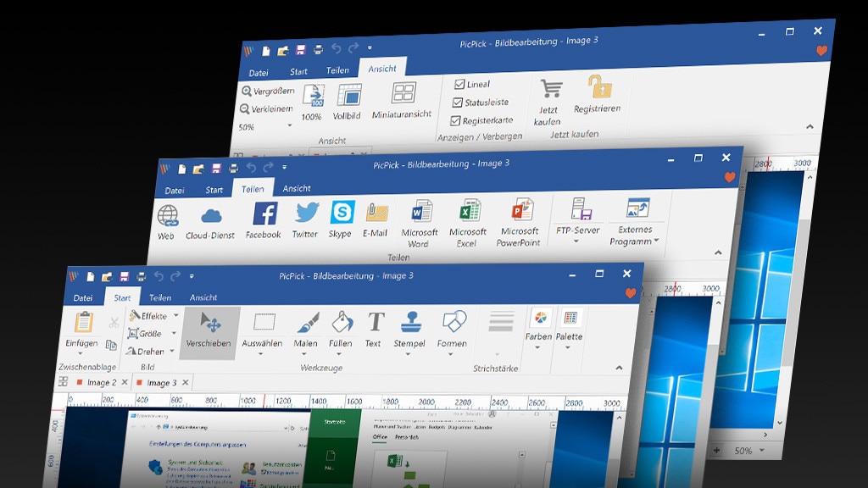Image resolution: width=868 pixels, height=488 pixels.
Task: Select the Text tool
Action: pyautogui.click(x=373, y=330)
